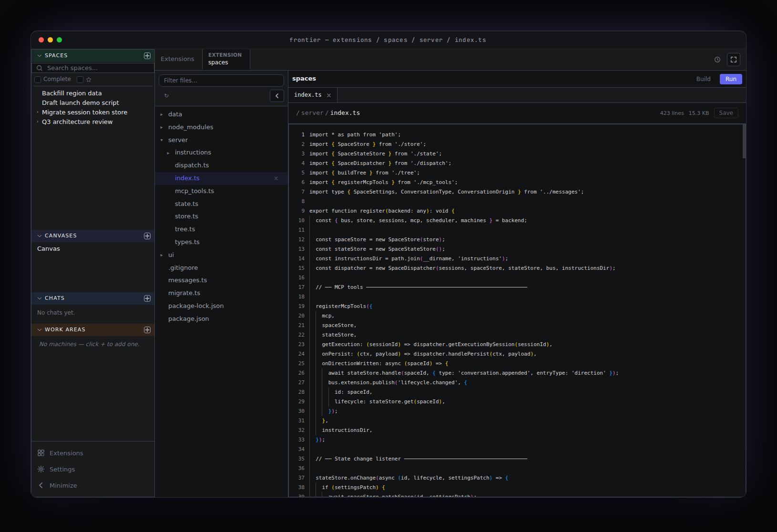Click the search magnifier icon in Spaces
The image size is (777, 532).
coord(40,68)
